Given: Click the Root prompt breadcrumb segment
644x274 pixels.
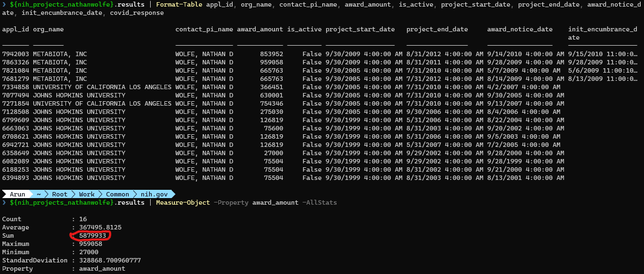Looking at the screenshot, I should point(59,194).
